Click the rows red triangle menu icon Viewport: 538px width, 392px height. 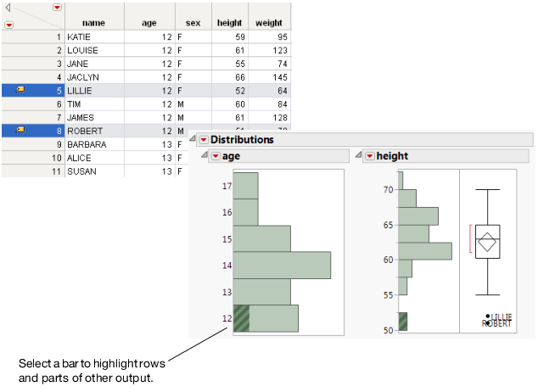point(8,25)
